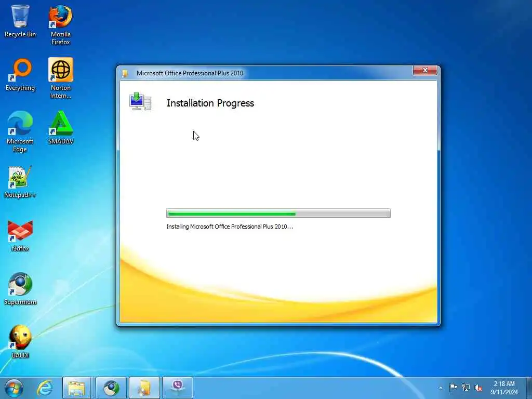Screen dimensions: 532x399
Task: Select the r3dfox browser desktop icon
Action: tap(20, 235)
